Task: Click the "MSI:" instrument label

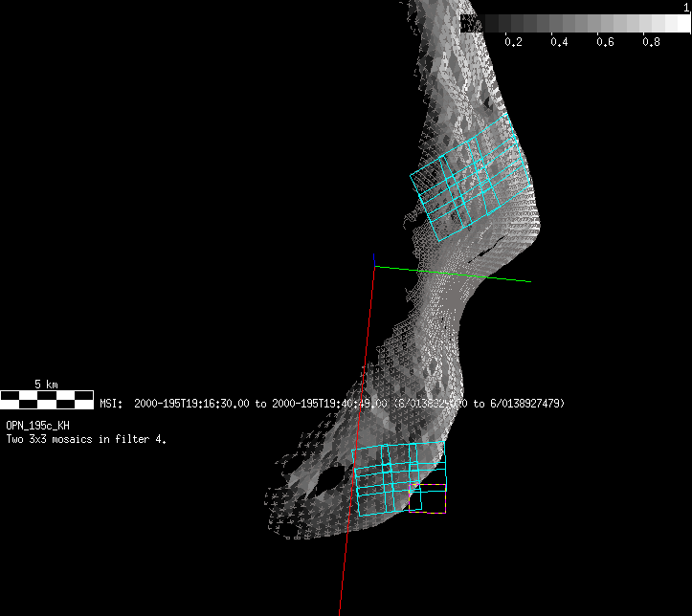Action: [x=112, y=404]
